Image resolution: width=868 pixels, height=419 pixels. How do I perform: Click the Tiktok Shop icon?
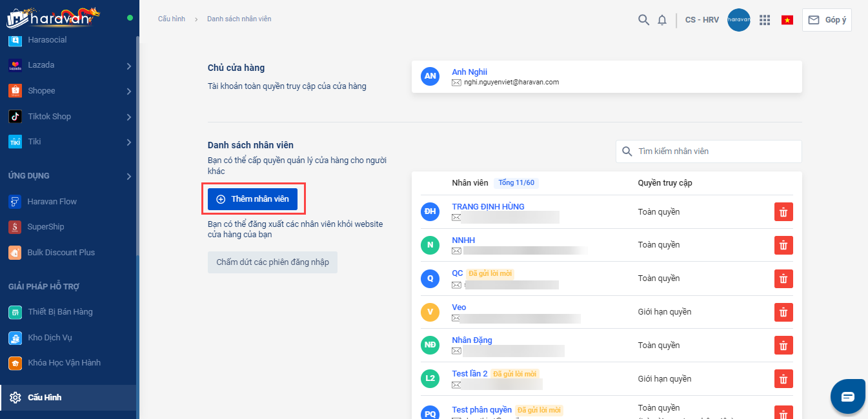[15, 117]
